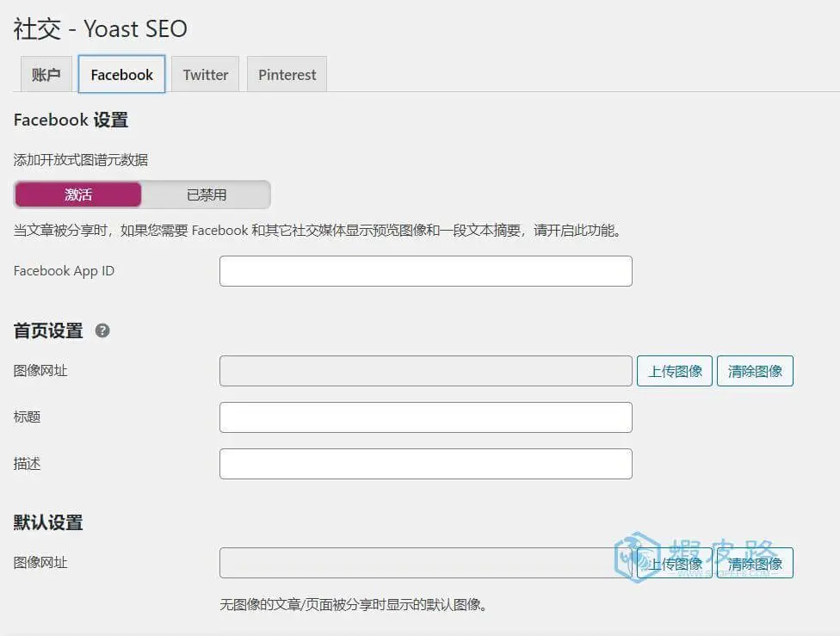
Task: Click the 默认设置 heading
Action: (x=48, y=522)
